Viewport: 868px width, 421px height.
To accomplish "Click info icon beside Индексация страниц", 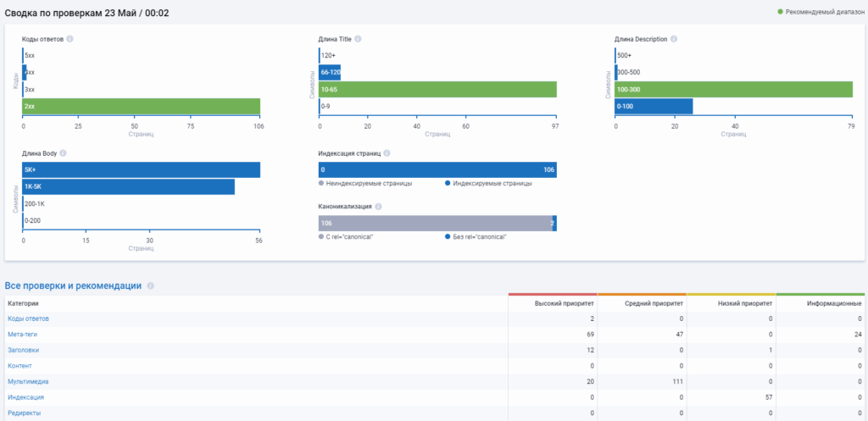I will tap(387, 153).
